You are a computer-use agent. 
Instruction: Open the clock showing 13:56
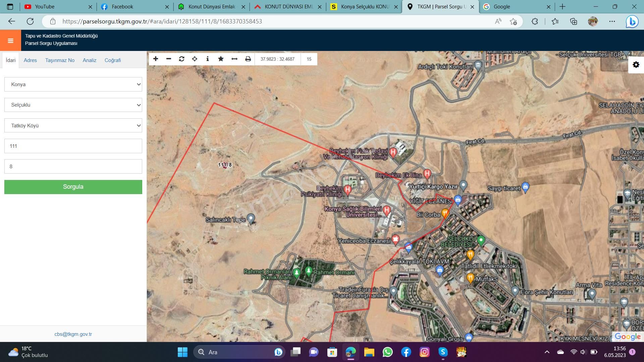click(x=615, y=352)
